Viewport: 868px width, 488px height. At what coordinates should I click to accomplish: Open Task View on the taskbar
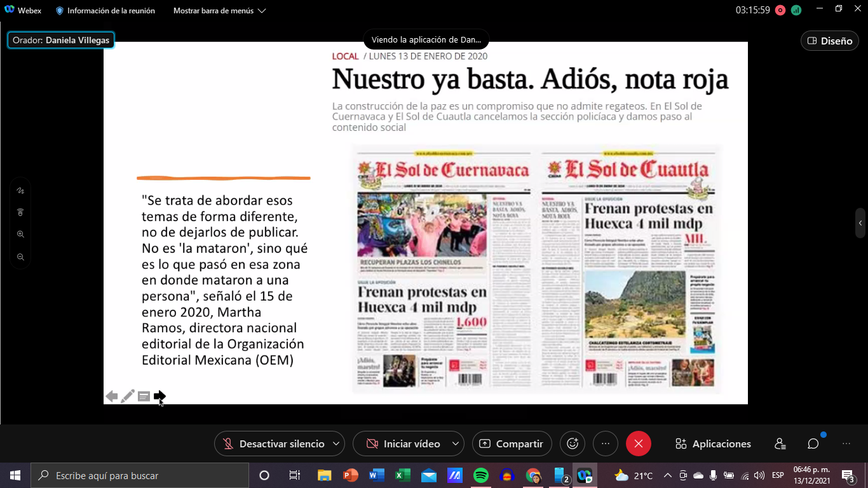click(295, 475)
